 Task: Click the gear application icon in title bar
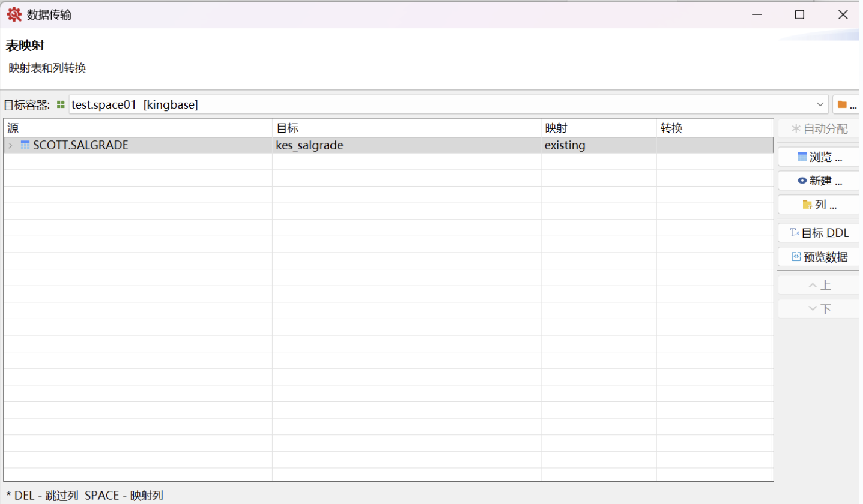(x=14, y=14)
